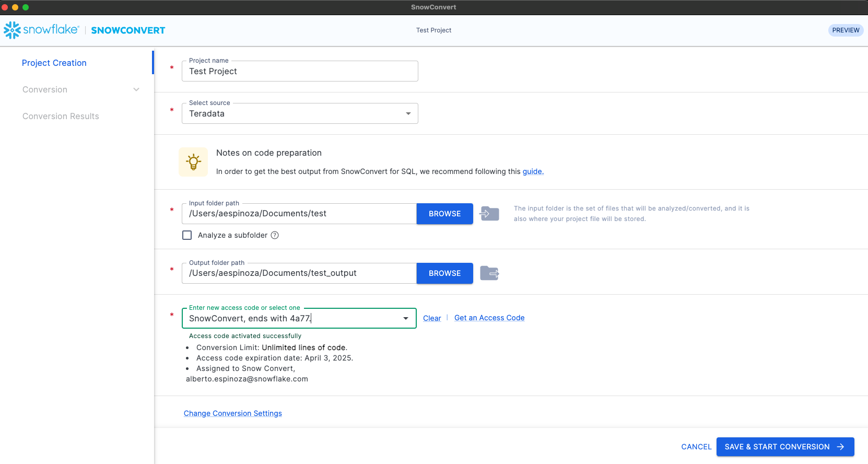Browse for the input folder path
Image resolution: width=868 pixels, height=464 pixels.
[444, 214]
